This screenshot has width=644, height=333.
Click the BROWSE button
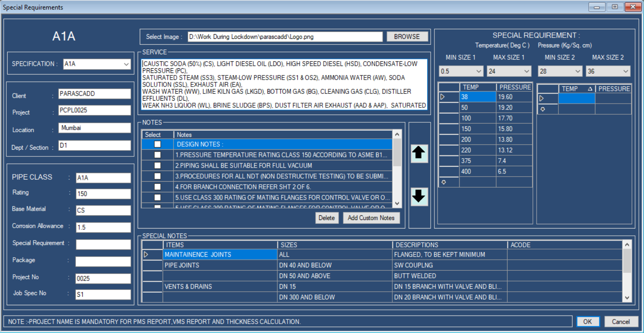[x=407, y=37]
